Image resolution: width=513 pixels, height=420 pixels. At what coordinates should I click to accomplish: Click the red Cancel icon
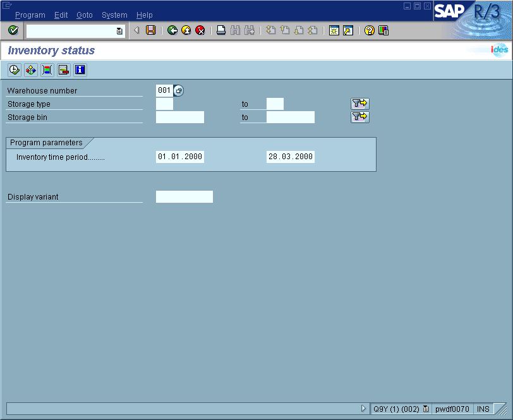point(200,30)
